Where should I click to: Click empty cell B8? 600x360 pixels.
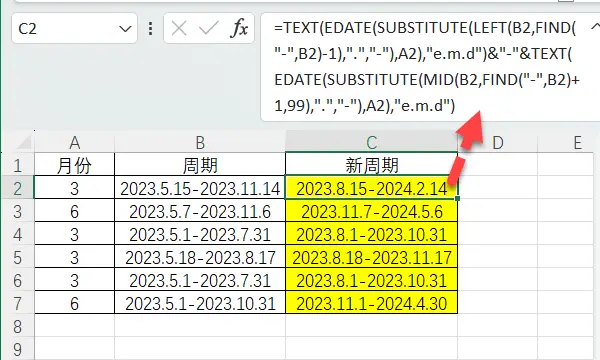tap(200, 326)
